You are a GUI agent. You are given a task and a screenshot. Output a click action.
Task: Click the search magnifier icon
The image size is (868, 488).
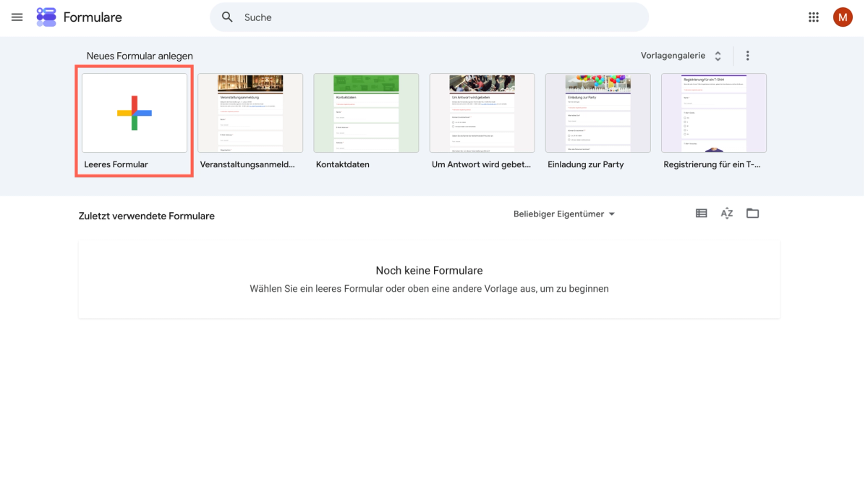point(227,17)
